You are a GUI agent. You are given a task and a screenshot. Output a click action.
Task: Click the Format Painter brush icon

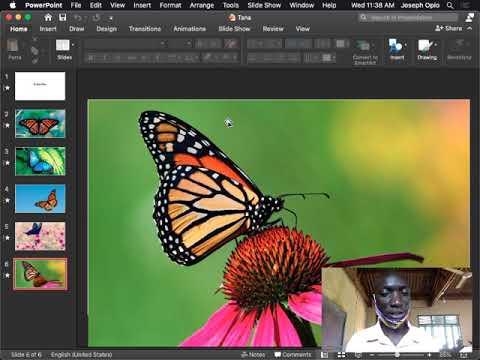(35, 61)
